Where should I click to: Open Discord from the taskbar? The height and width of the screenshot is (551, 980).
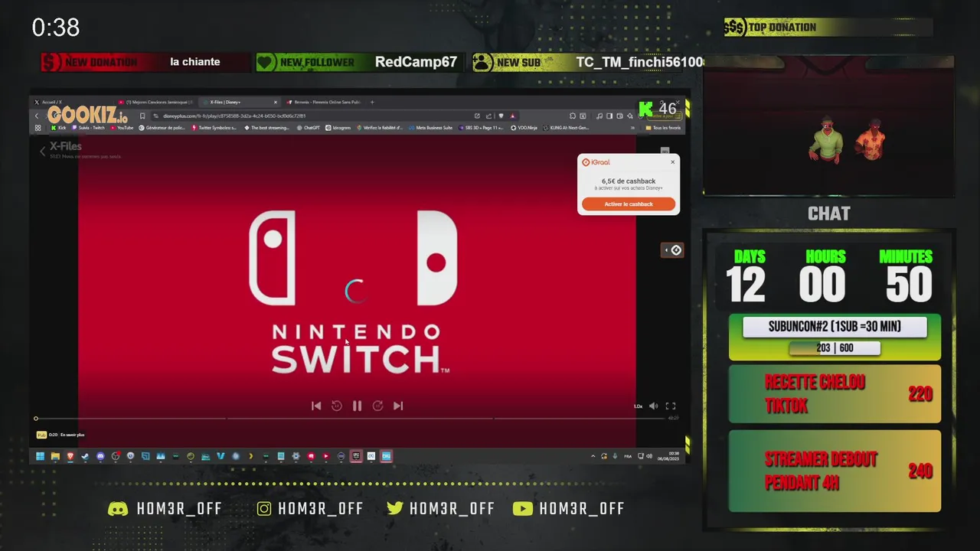pyautogui.click(x=100, y=456)
